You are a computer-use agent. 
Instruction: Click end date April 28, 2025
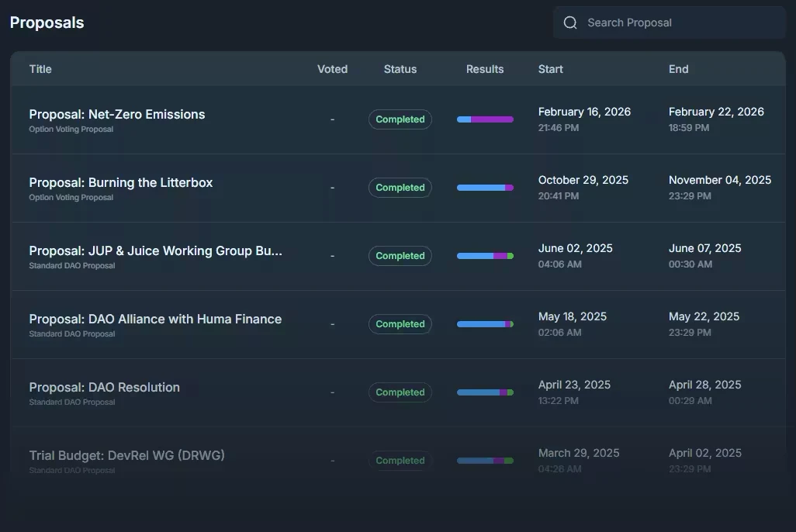click(704, 385)
